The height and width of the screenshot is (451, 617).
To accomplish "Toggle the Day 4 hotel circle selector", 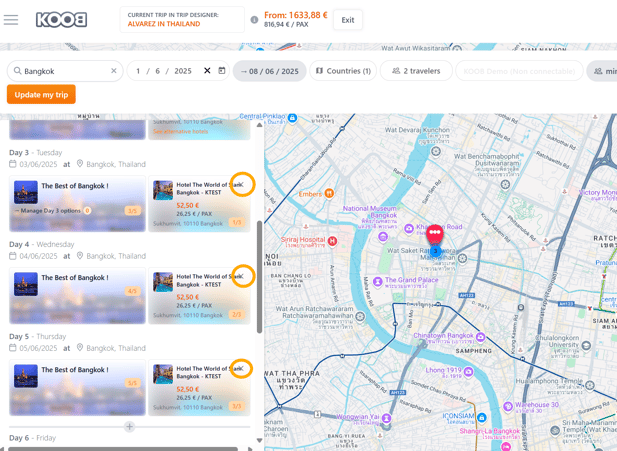I will coord(242,276).
